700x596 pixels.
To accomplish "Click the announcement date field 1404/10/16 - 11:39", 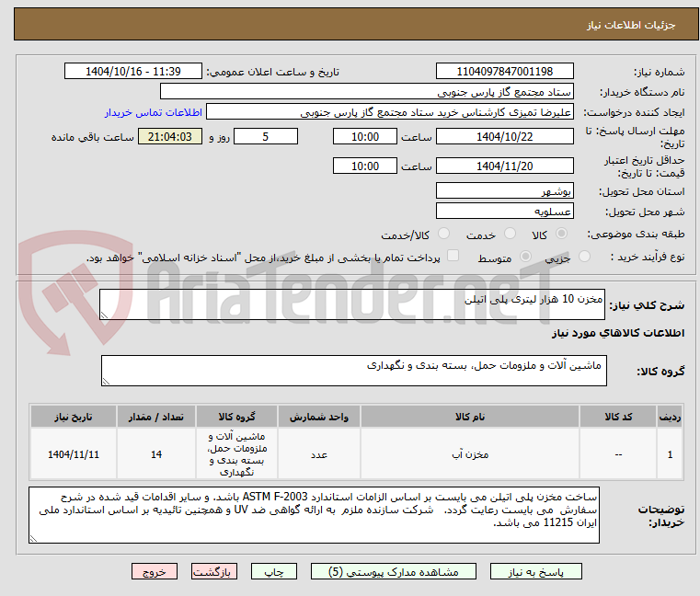I will [x=133, y=71].
